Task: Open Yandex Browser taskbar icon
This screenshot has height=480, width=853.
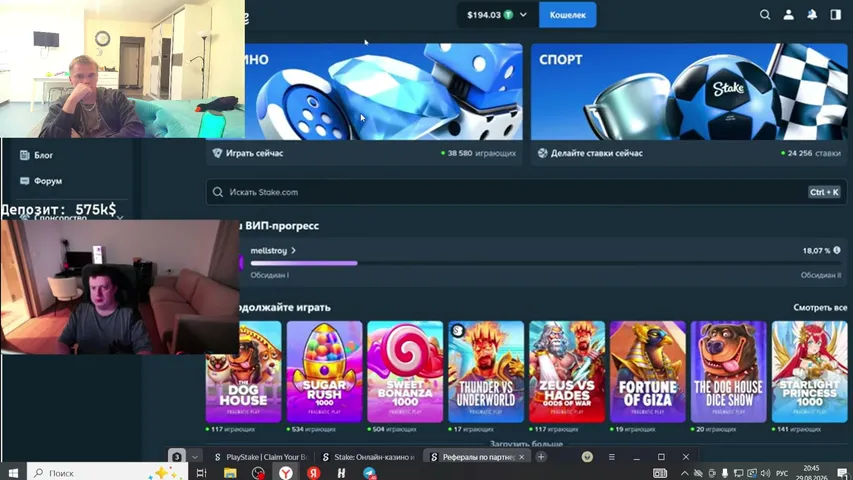Action: (286, 473)
